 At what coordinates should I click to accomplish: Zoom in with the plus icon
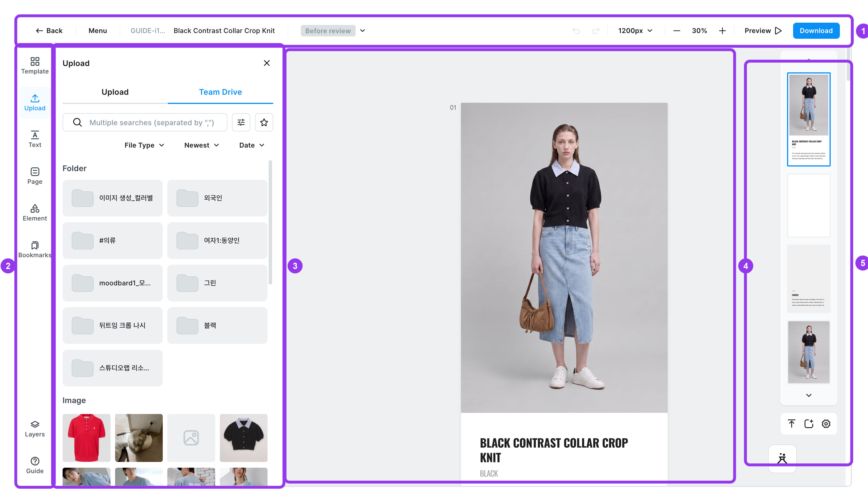point(722,31)
